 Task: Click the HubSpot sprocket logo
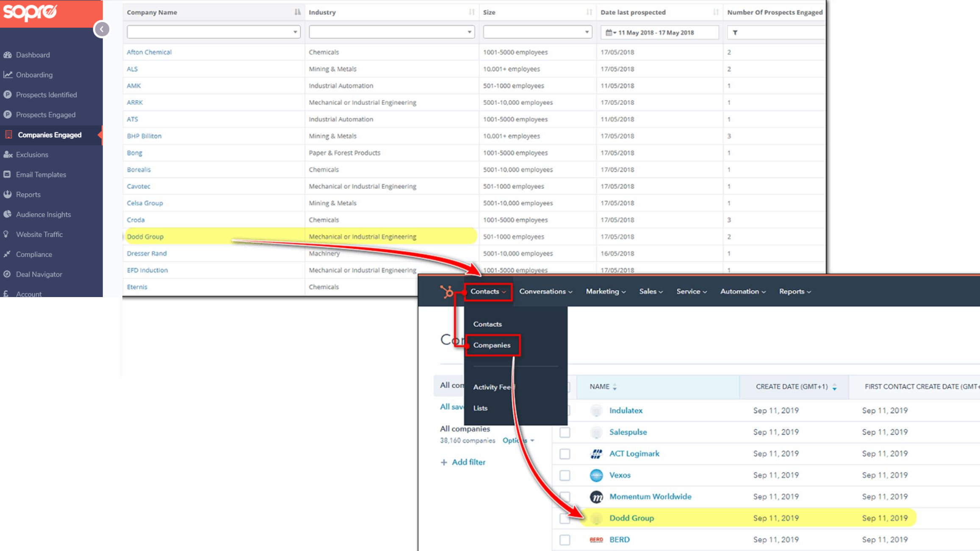tap(447, 292)
